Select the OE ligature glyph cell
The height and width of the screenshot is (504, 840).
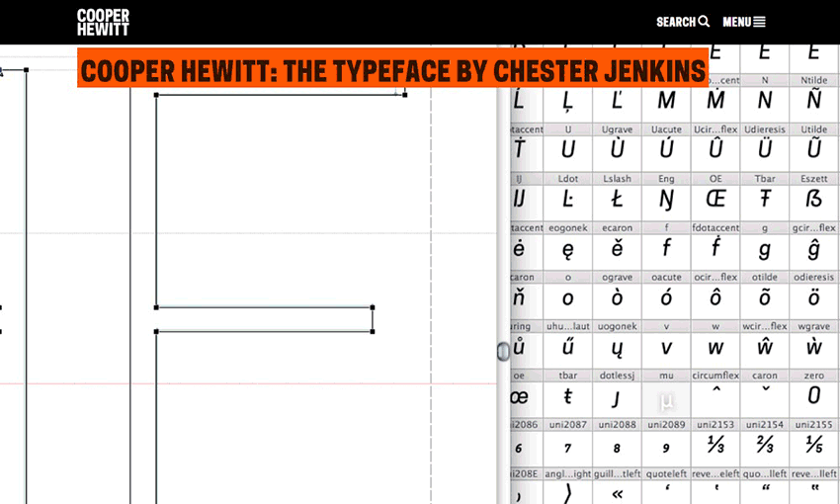715,199
